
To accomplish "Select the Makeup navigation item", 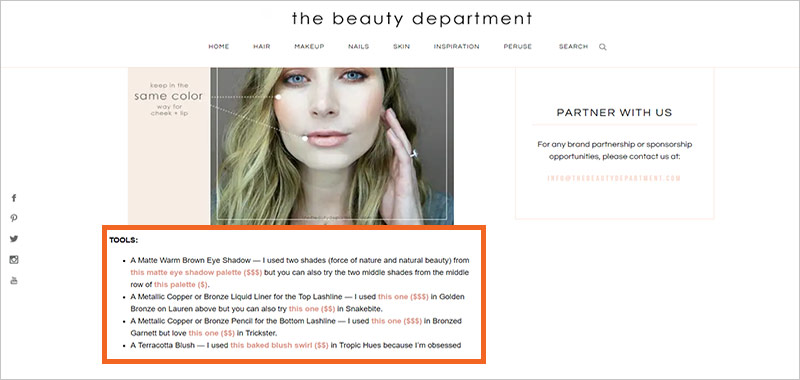I will [x=309, y=46].
